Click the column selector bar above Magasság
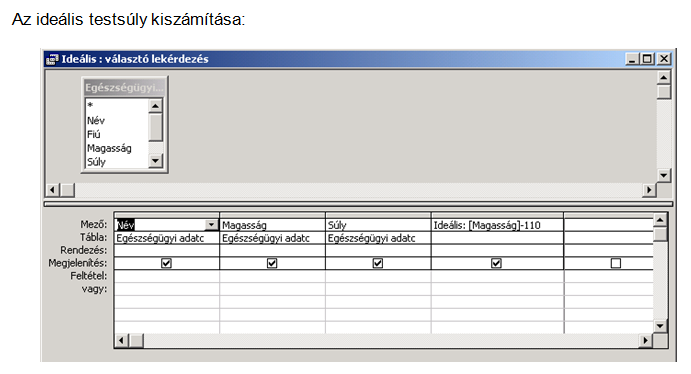This screenshot has height=374, width=691. pos(272,215)
